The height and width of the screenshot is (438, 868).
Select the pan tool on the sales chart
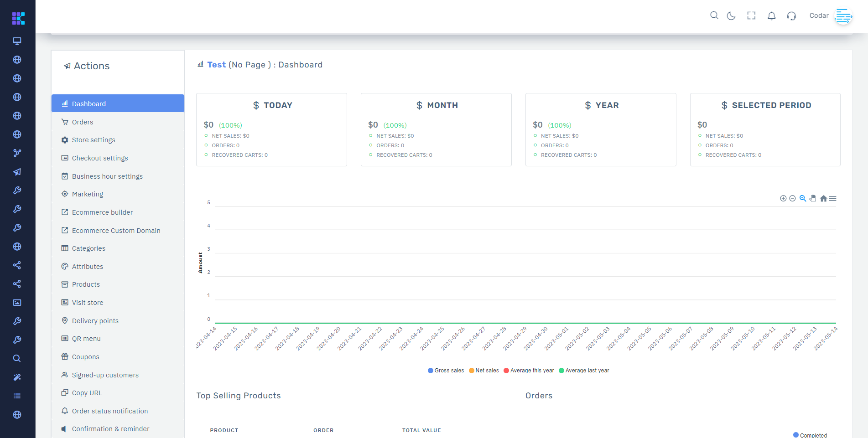pos(813,198)
